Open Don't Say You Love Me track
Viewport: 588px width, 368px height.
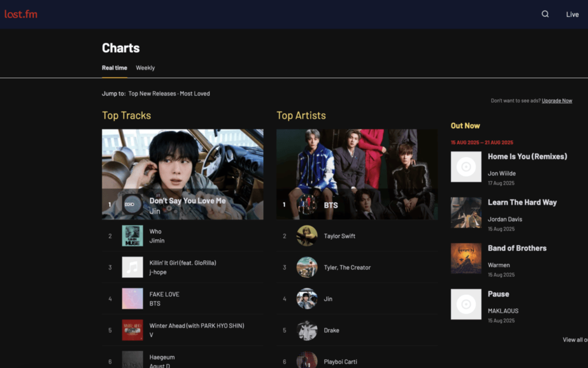[187, 201]
